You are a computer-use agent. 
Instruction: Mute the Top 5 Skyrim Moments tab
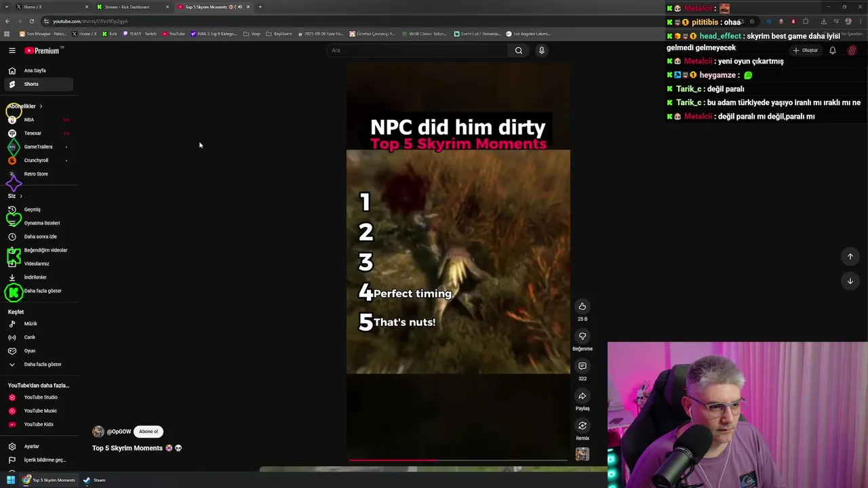239,7
